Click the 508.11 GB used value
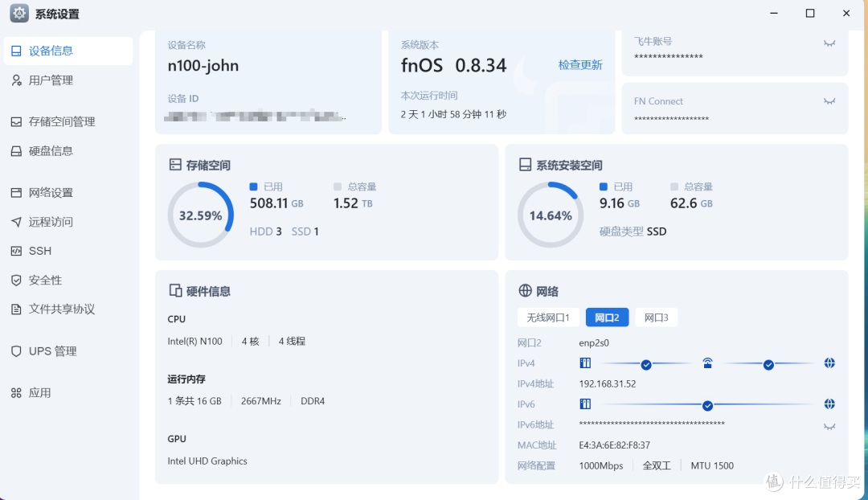868x500 pixels. pos(276,203)
